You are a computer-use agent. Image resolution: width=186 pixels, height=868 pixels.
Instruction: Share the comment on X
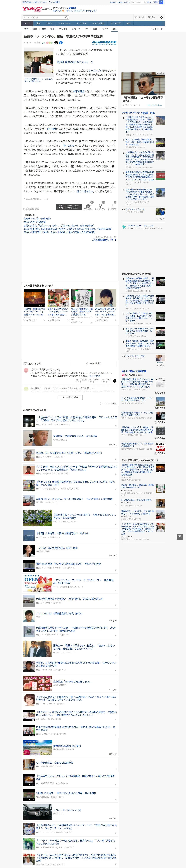(x=114, y=381)
